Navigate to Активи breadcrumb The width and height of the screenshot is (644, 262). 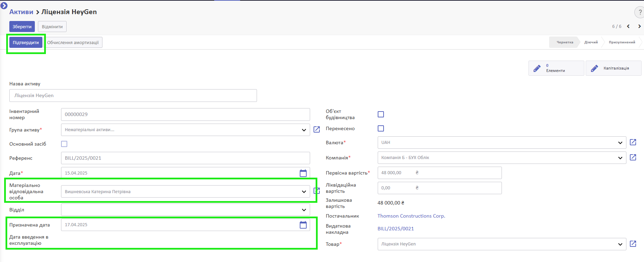21,12
